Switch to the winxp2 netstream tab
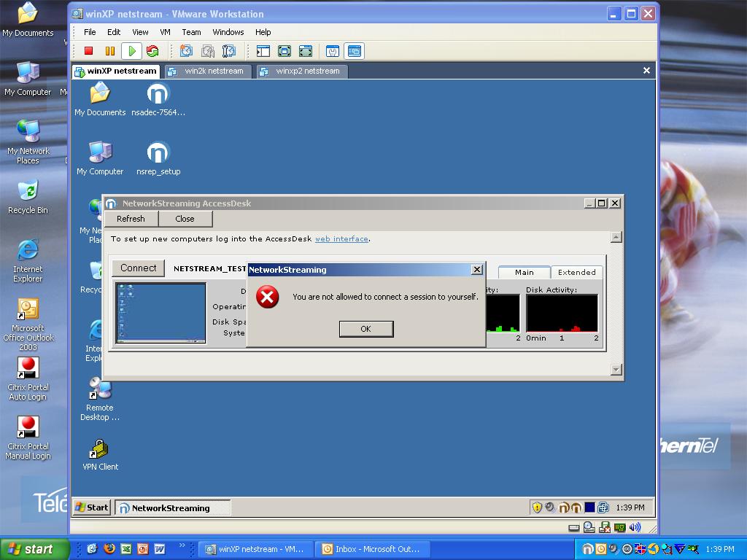Image resolution: width=747 pixels, height=560 pixels. click(x=302, y=71)
